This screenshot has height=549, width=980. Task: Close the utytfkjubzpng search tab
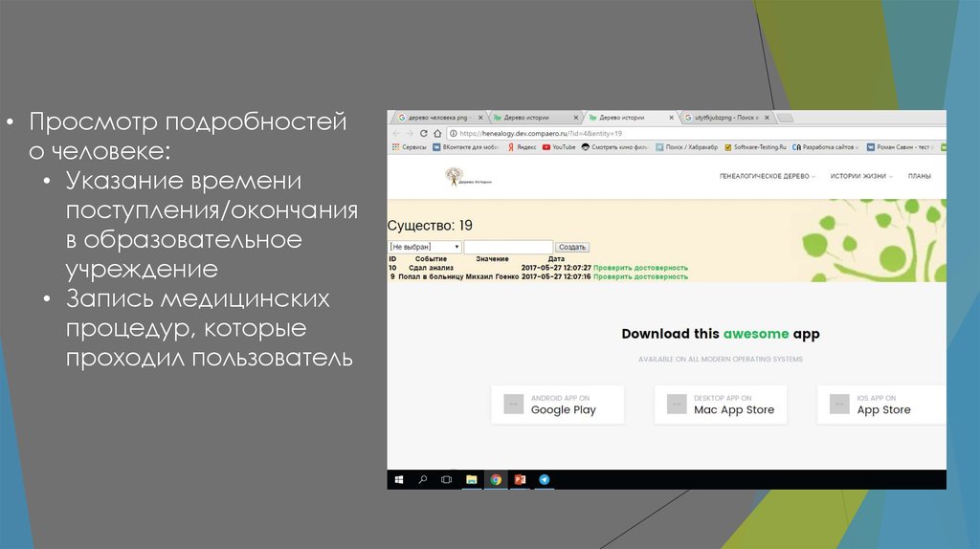pos(767,118)
